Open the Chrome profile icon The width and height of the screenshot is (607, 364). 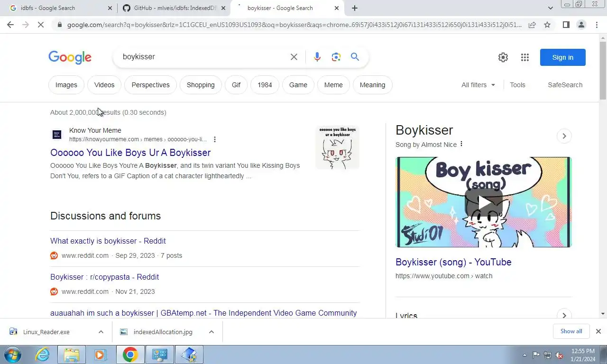click(581, 25)
